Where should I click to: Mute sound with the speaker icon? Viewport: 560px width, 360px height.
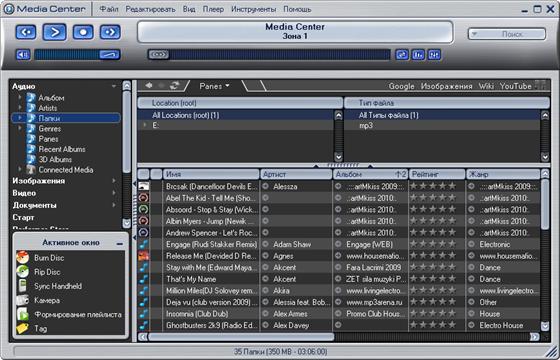[x=23, y=55]
